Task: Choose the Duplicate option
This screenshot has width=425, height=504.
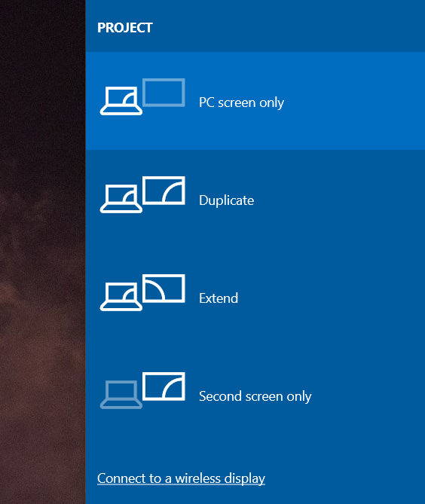Action: (255, 199)
